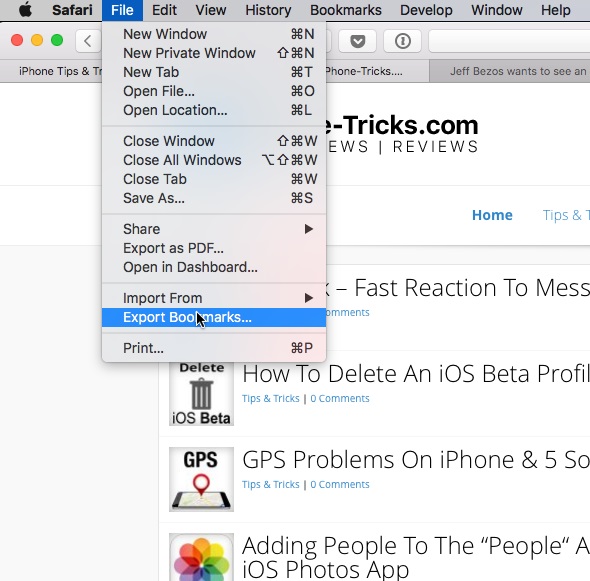Click the Home navigation link

point(492,215)
